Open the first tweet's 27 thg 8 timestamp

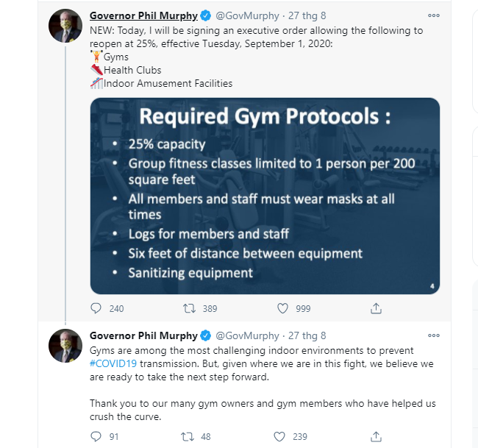pyautogui.click(x=307, y=15)
